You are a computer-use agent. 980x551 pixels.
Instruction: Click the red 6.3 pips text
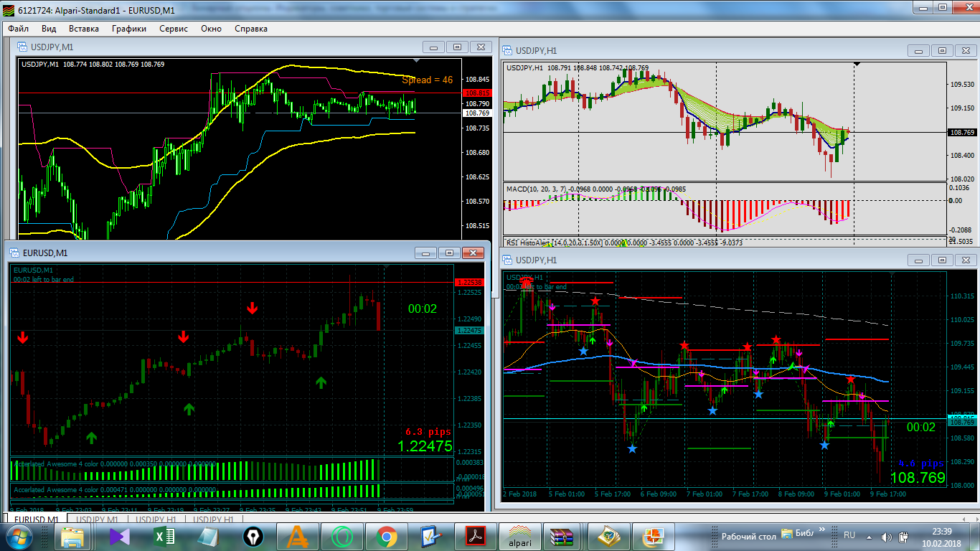click(428, 432)
